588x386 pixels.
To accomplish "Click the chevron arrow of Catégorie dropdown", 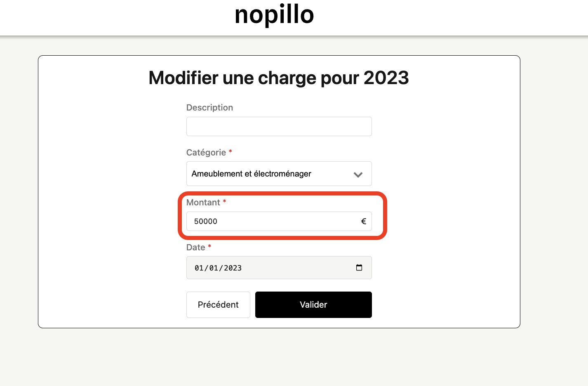I will pos(358,174).
